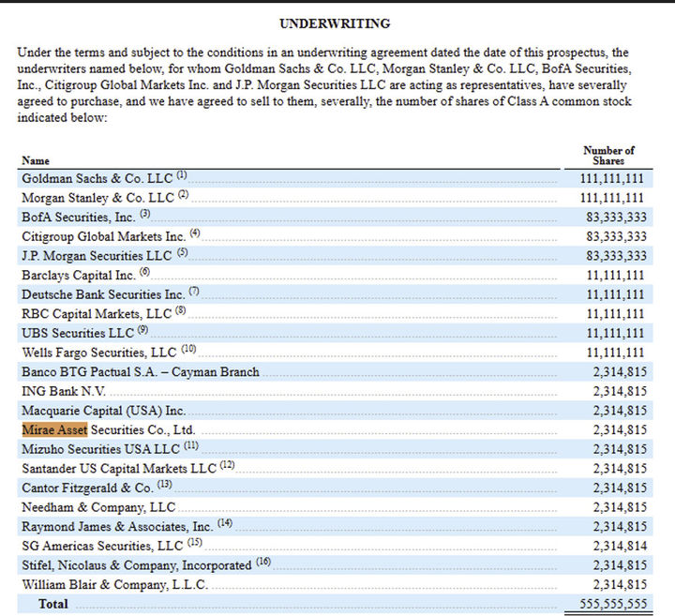This screenshot has width=675, height=616.
Task: Click RBC Capital Markets share count 11,111,111
Action: coord(616,314)
